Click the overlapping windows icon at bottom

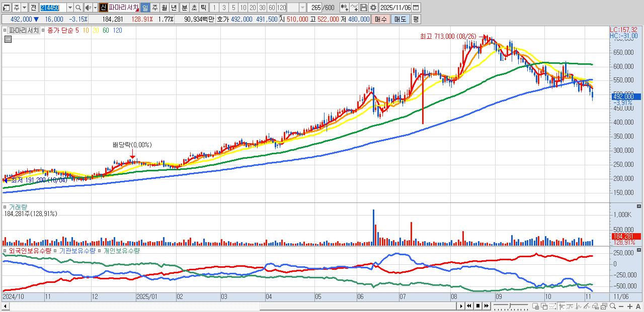tap(544, 306)
